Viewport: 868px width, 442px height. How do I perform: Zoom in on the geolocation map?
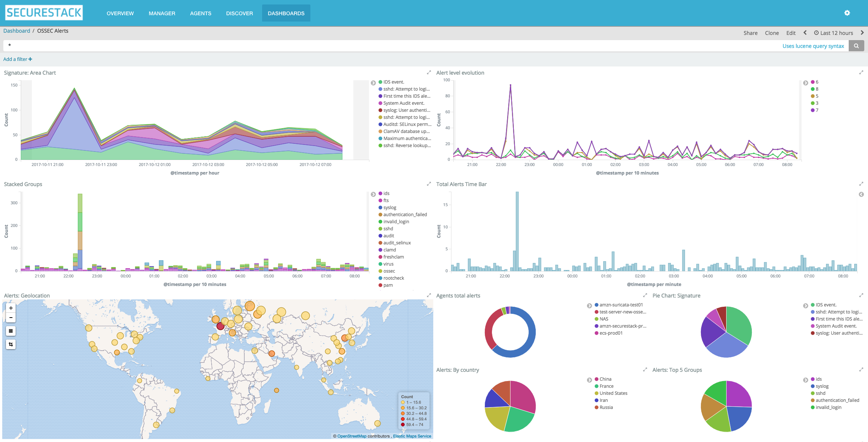11,308
